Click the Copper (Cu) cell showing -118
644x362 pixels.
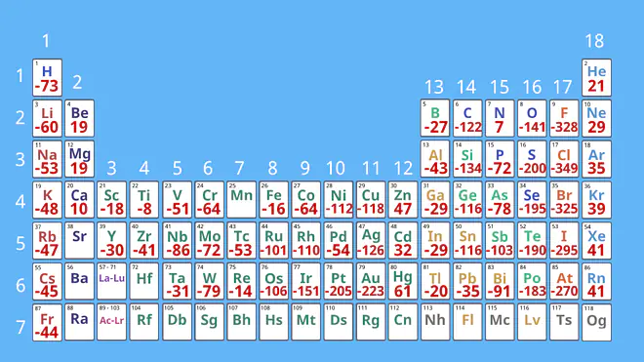pos(371,200)
